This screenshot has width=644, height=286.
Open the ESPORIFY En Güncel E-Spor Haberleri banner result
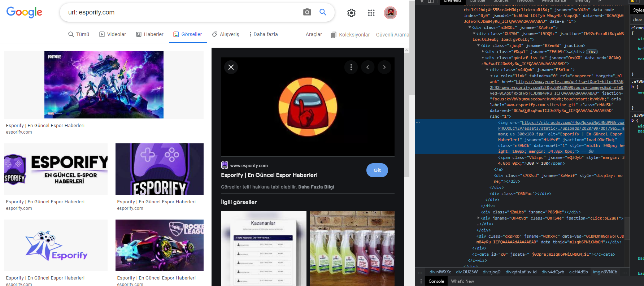pyautogui.click(x=56, y=169)
